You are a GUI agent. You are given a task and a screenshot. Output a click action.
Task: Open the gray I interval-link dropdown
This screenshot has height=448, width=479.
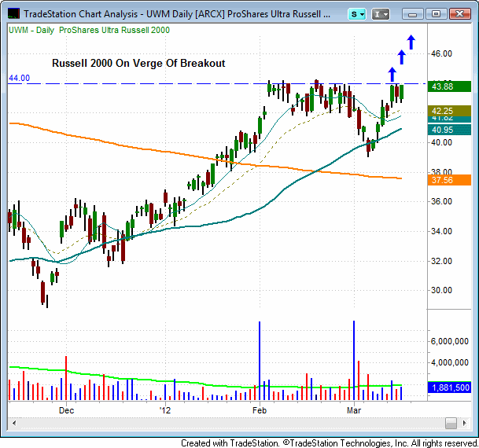[382, 13]
